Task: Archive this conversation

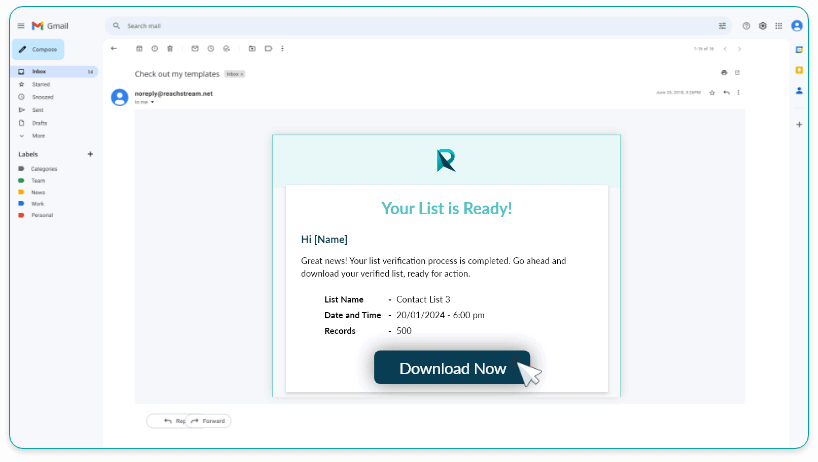Action: [x=139, y=48]
